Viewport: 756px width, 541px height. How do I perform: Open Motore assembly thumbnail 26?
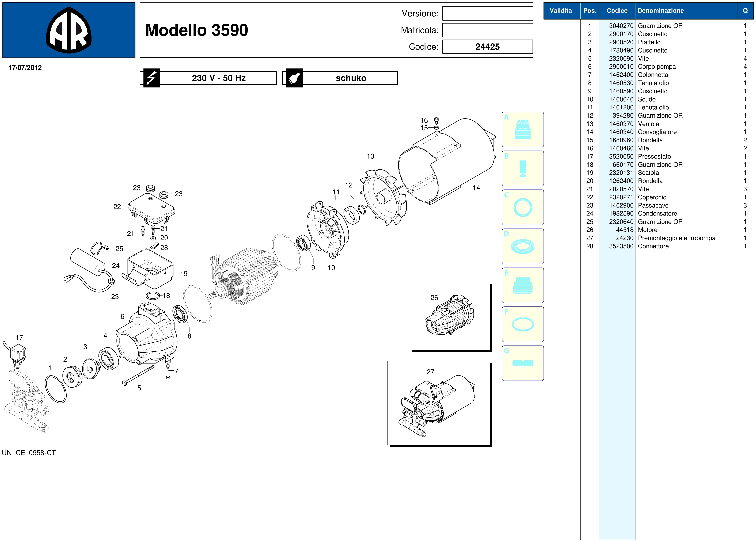click(x=450, y=316)
